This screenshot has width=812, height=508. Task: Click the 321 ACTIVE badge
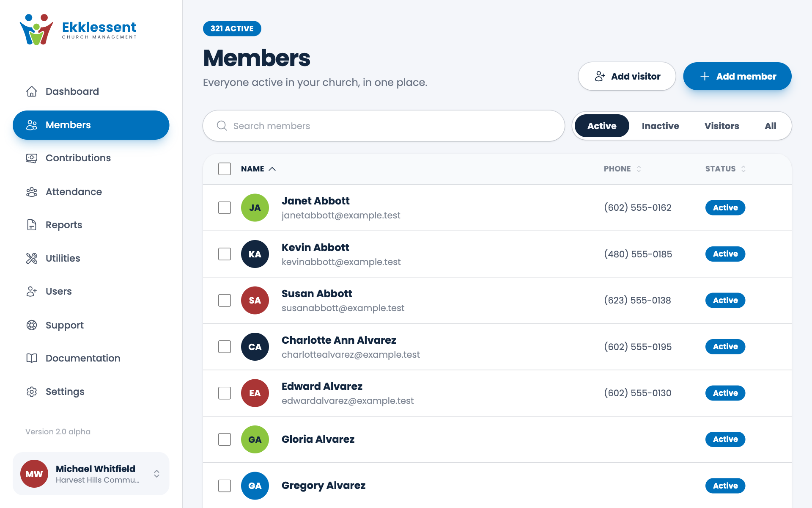[232, 28]
